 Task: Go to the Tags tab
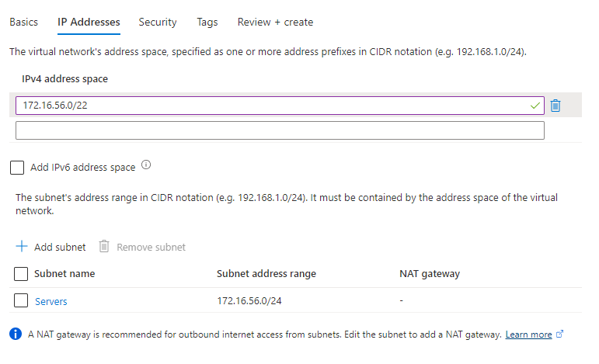[x=207, y=22]
